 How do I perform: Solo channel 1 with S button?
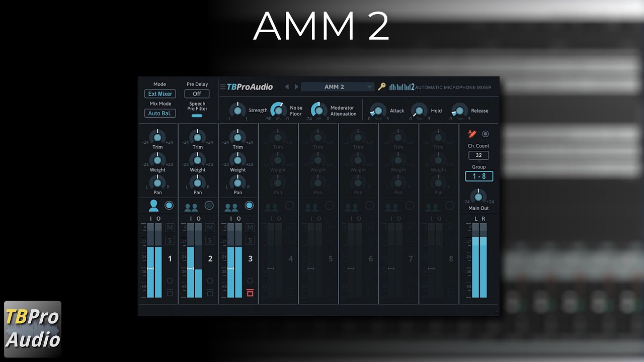tap(170, 240)
